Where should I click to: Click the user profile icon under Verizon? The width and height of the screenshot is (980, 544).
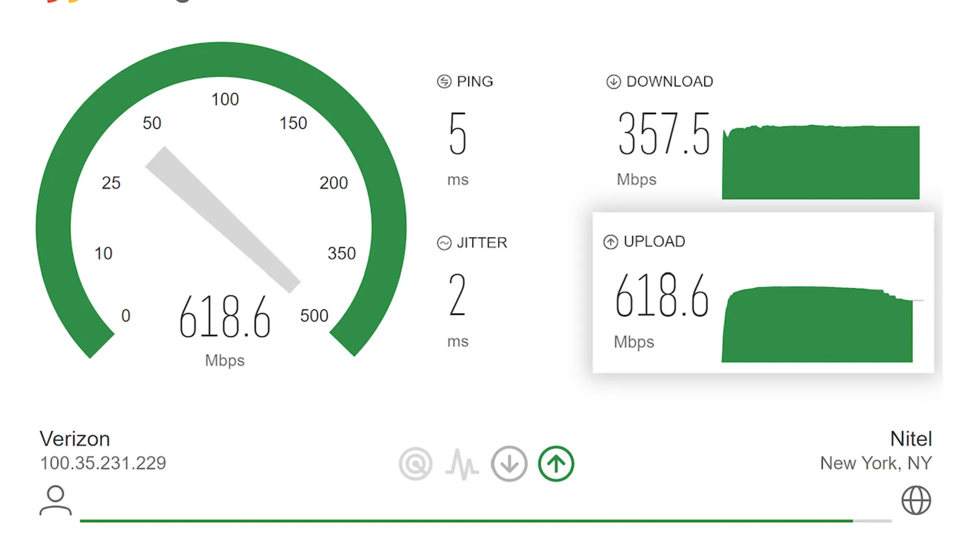[56, 500]
